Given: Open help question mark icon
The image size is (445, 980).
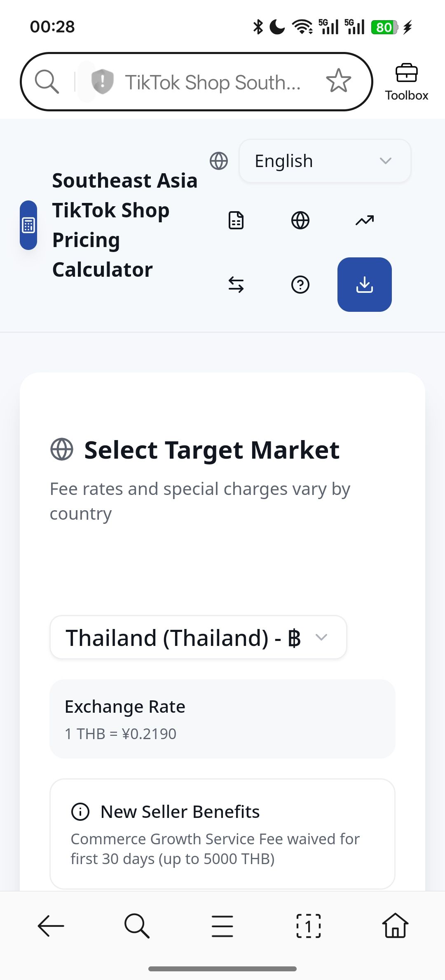Looking at the screenshot, I should [300, 285].
